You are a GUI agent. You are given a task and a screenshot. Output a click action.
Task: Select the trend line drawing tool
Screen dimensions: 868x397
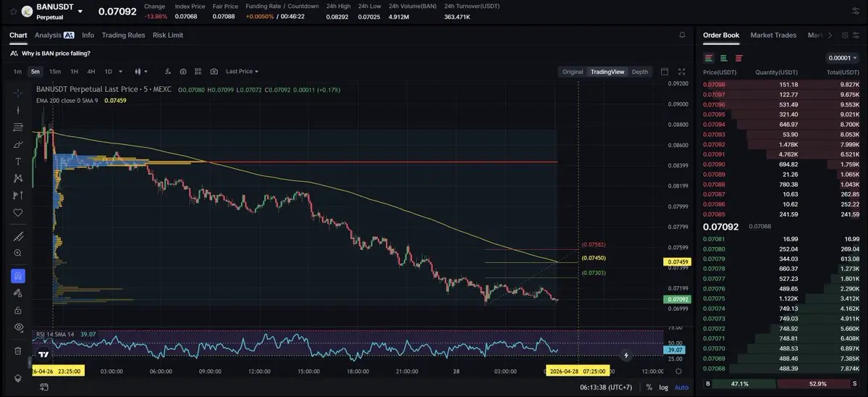[x=17, y=110]
